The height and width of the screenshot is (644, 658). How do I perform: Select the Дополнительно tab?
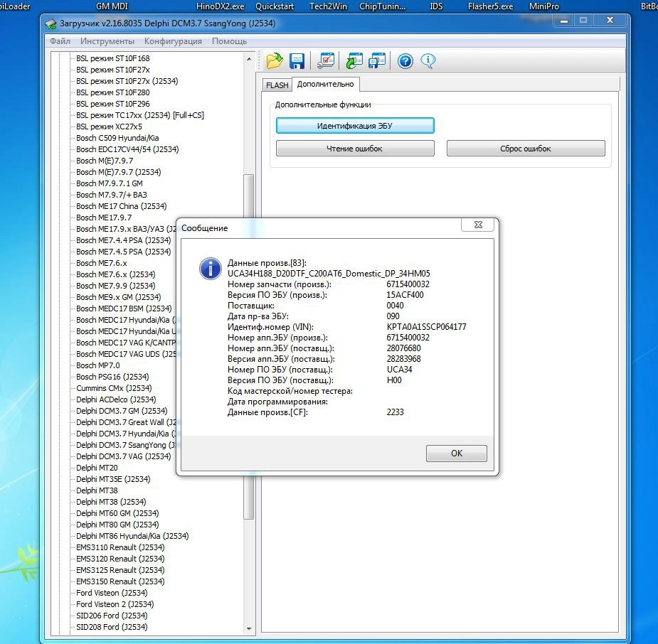point(326,84)
